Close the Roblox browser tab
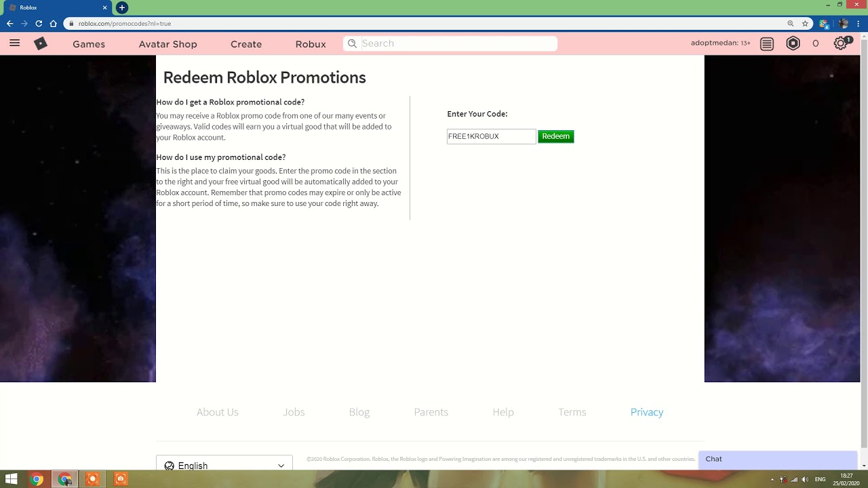This screenshot has width=868, height=488. tap(105, 7)
